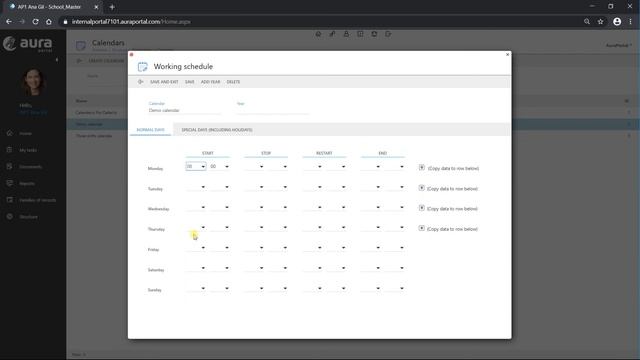Click Create Calendar in the background page
640x360 pixels.
tap(106, 61)
